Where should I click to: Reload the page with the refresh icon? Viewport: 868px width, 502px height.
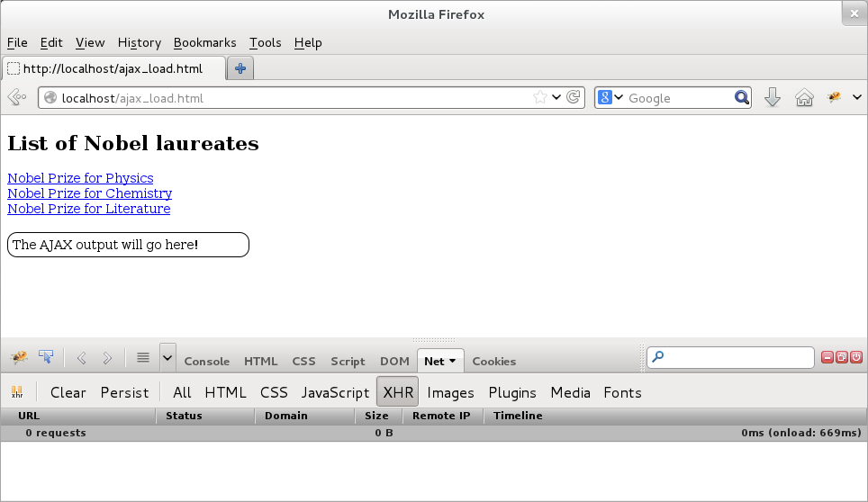(574, 98)
